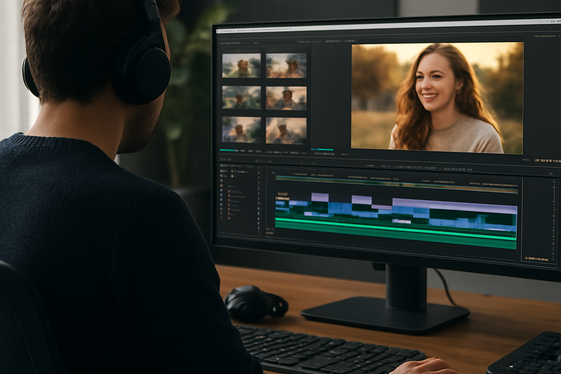Select the bottom-left clip thumbnail in media bin
The height and width of the screenshot is (374, 561).
[x=241, y=130]
